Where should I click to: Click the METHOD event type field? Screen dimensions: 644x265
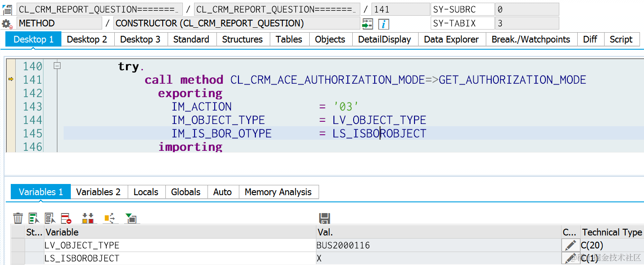point(59,24)
